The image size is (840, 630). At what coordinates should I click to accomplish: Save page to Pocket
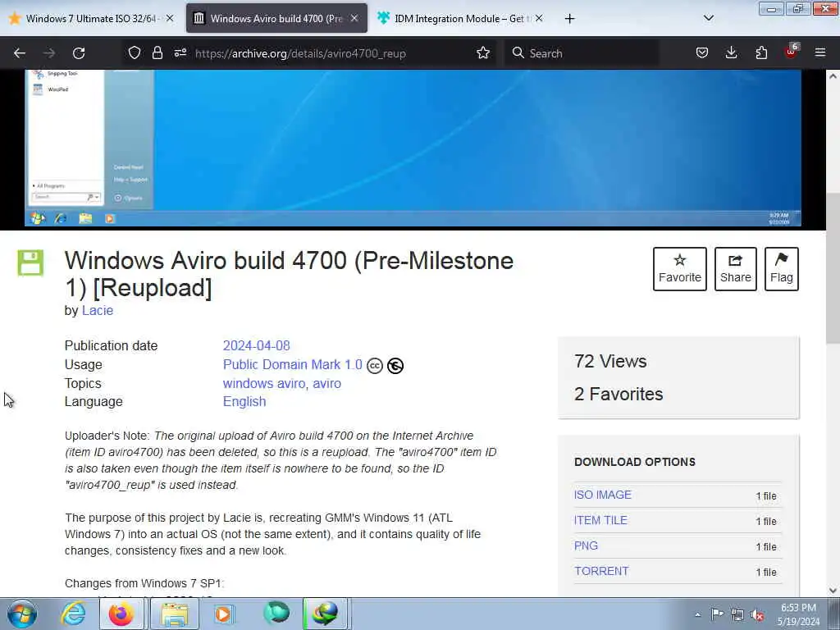702,52
